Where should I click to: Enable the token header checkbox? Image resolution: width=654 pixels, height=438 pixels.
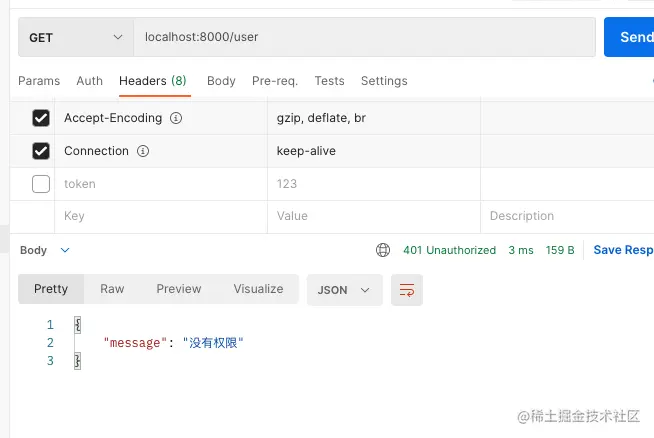click(x=41, y=184)
